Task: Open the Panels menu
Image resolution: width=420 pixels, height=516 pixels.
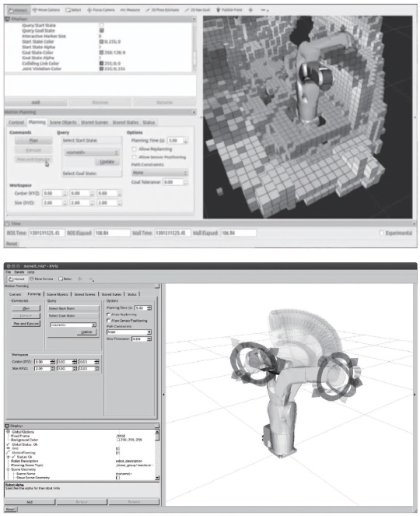Action: click(19, 272)
